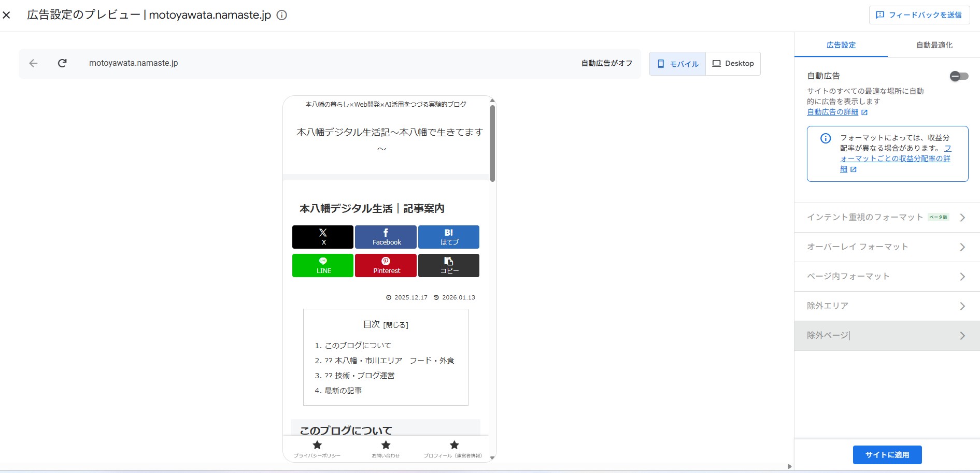Click the info icon next to the page title

click(x=281, y=15)
